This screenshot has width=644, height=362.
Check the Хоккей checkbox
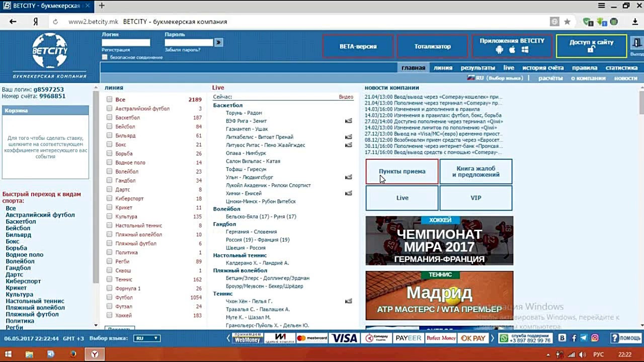tap(109, 316)
